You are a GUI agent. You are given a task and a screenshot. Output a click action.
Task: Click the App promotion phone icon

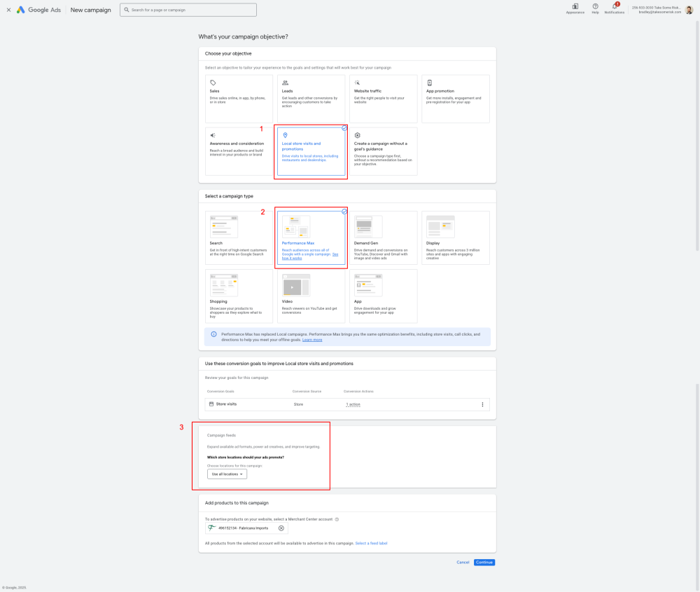pos(430,83)
